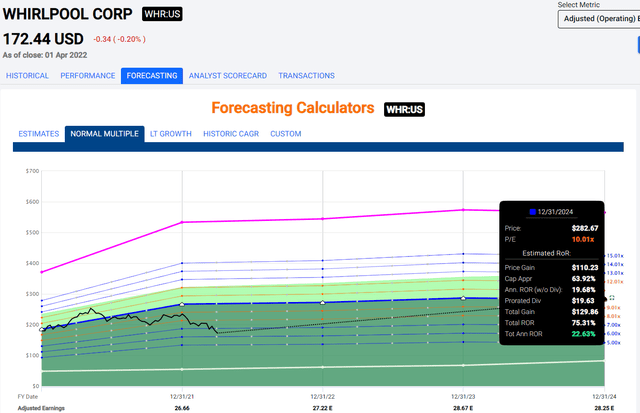Image resolution: width=640 pixels, height=413 pixels.
Task: Select the FORECASTING tab
Action: pos(152,75)
